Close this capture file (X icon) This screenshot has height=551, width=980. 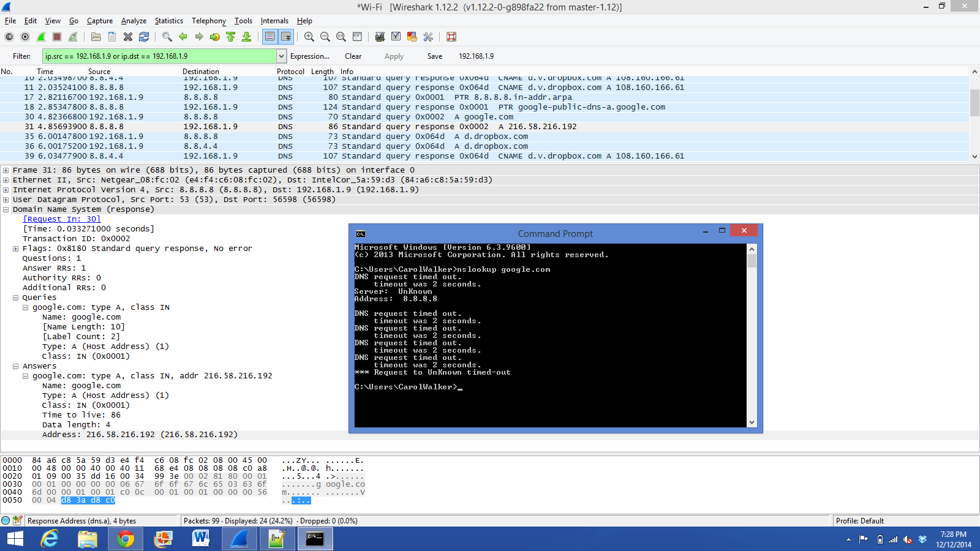pyautogui.click(x=128, y=37)
